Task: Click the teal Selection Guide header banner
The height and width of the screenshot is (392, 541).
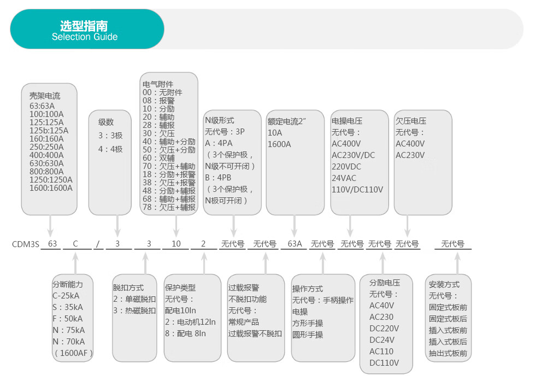Action: point(87,30)
